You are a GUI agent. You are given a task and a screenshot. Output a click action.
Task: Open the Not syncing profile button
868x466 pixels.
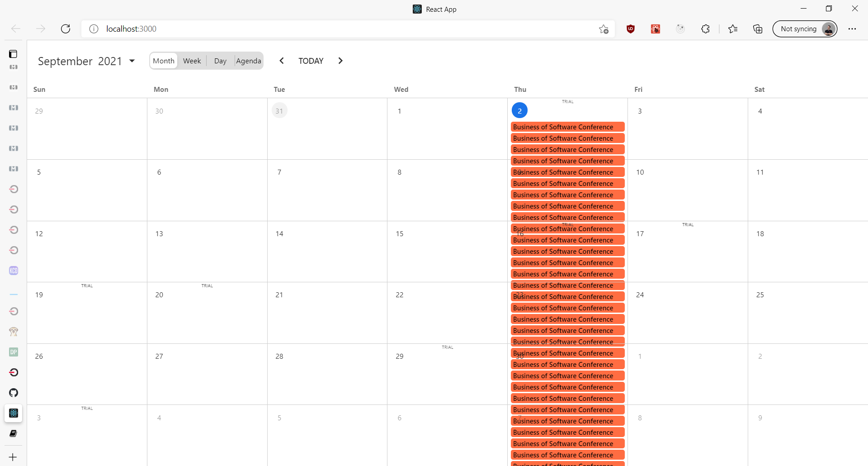tap(805, 29)
